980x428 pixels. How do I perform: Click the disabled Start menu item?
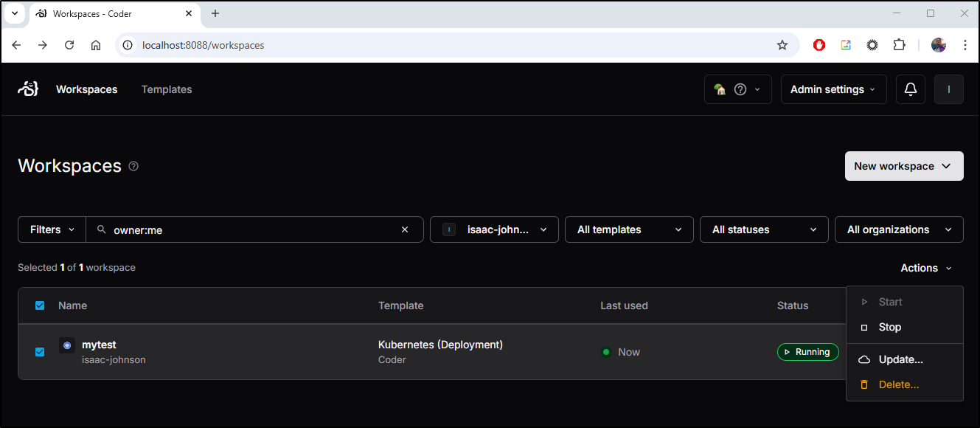tap(905, 302)
